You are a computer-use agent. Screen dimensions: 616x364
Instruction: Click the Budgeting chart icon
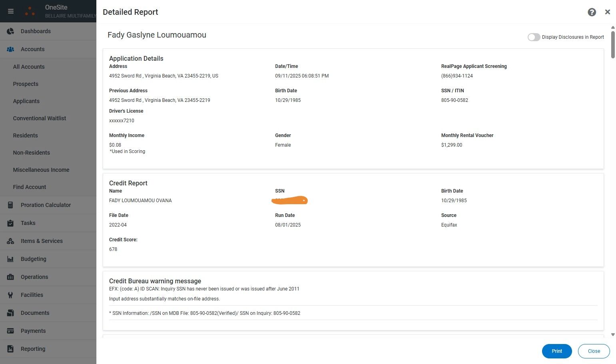[11, 259]
